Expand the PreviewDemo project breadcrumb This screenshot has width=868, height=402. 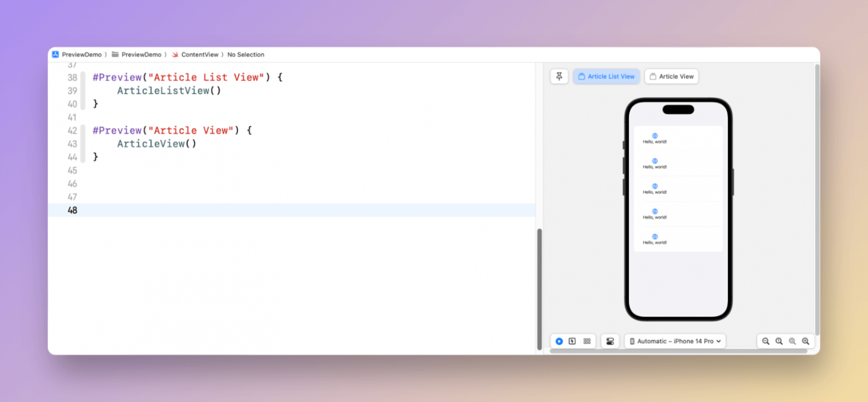pos(79,54)
